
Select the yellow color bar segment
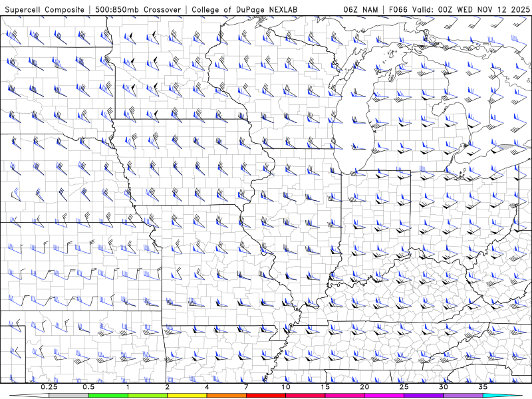pyautogui.click(x=187, y=396)
